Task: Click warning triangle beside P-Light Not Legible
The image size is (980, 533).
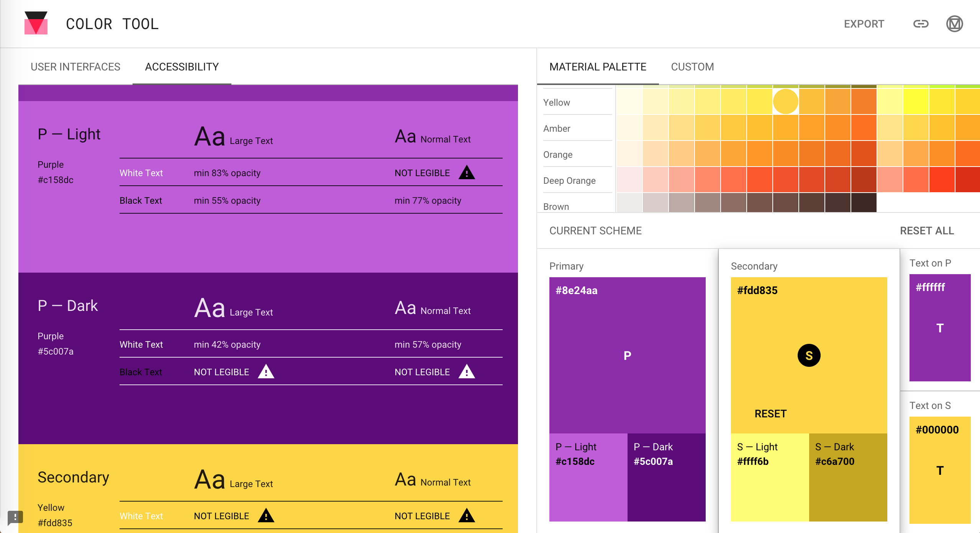Action: (467, 173)
